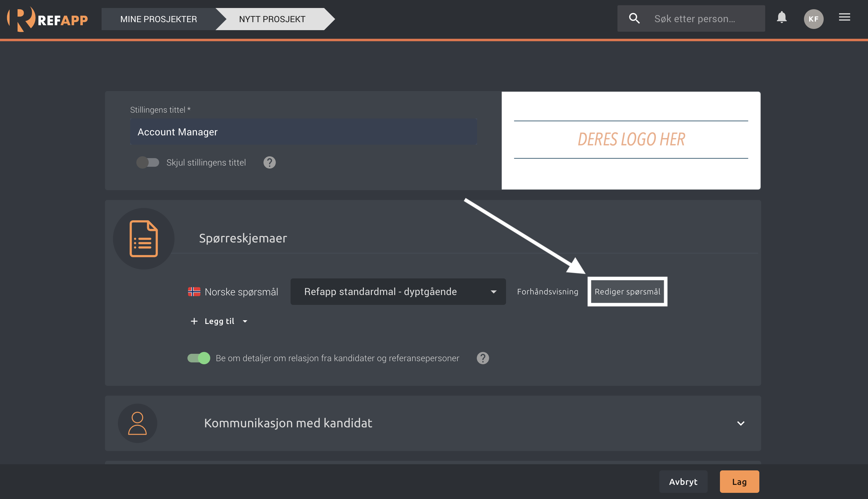Click help icon beside relasjon details toggle

click(x=483, y=358)
